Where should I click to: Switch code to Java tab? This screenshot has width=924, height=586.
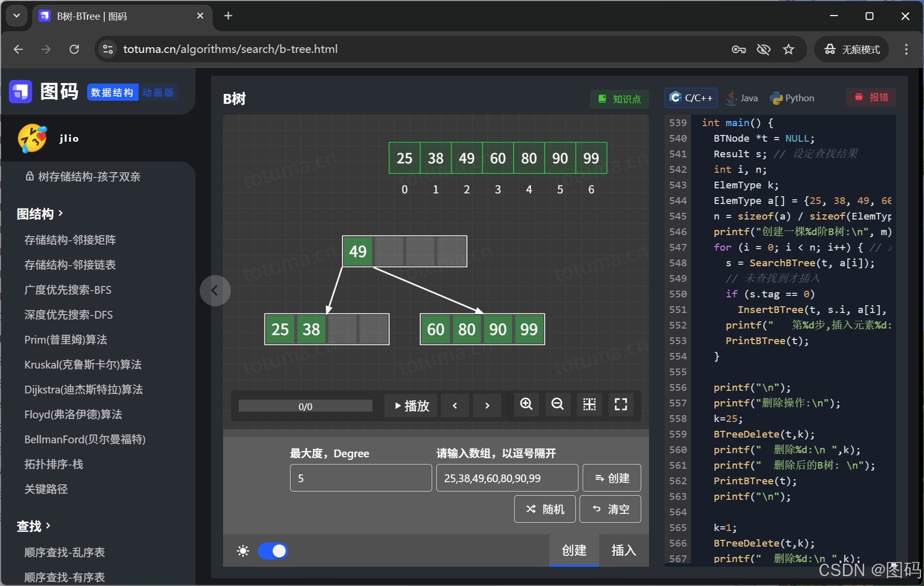click(x=742, y=98)
